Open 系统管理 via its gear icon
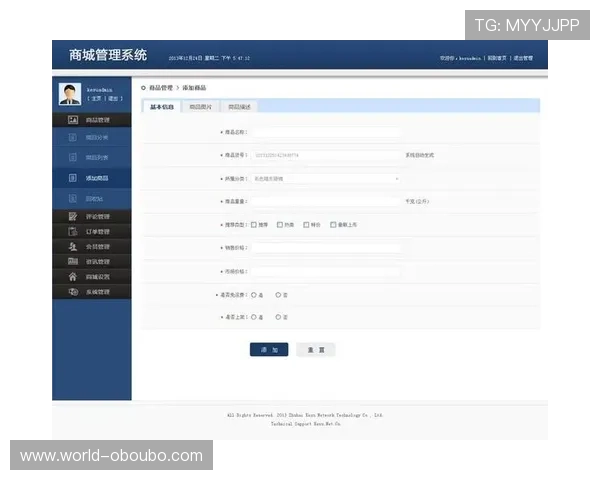This screenshot has width=600, height=480. 73,292
